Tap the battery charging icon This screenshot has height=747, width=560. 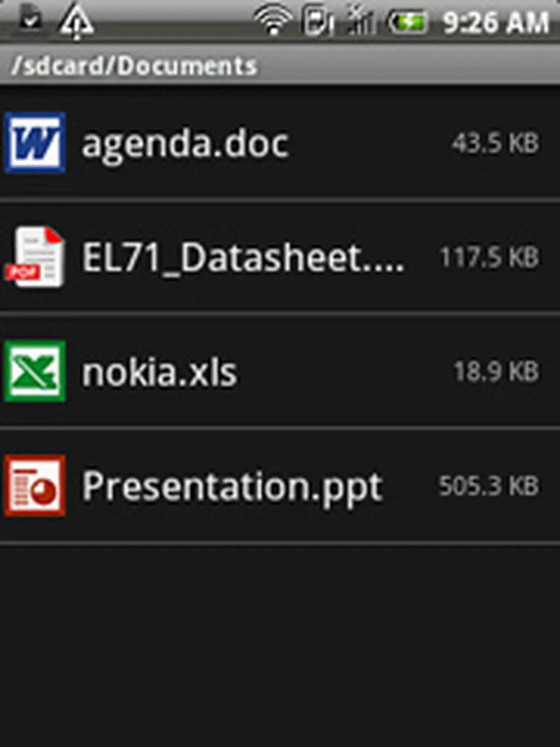coord(407,22)
